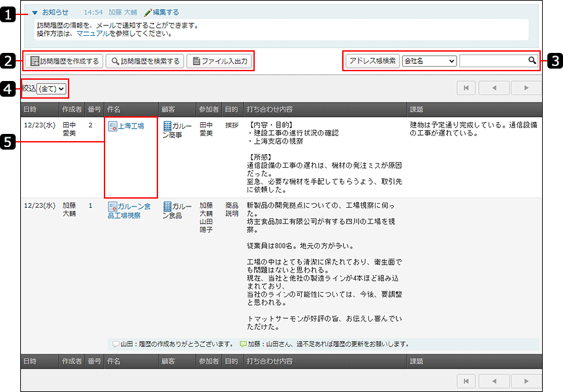The height and width of the screenshot is (392, 563).
Task: Click the purpose cell 挨拶
Action: coord(232,125)
